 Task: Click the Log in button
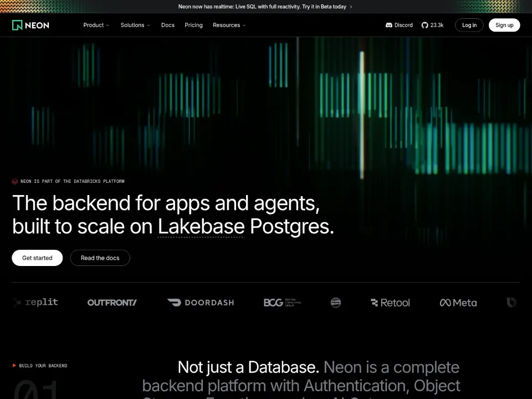tap(469, 25)
